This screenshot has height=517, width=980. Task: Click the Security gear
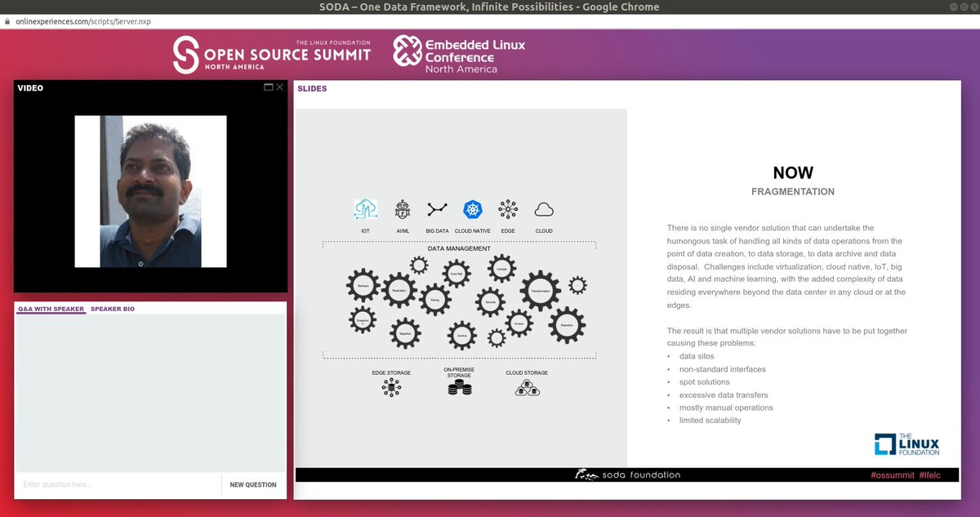(491, 301)
